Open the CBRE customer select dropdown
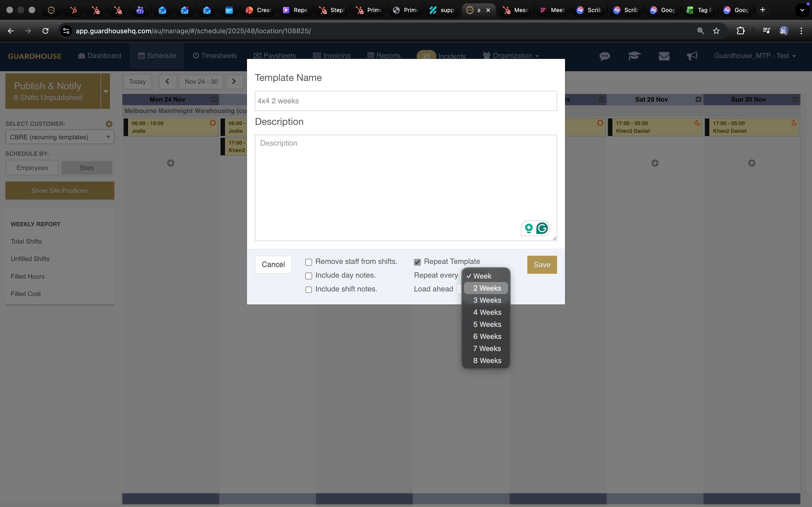The width and height of the screenshot is (812, 507). click(60, 137)
